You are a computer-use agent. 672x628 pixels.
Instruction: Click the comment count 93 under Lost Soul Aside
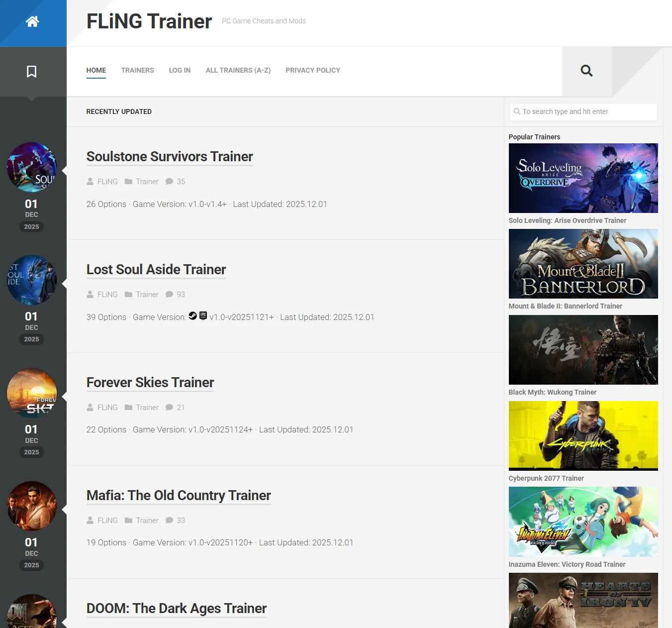pos(180,295)
